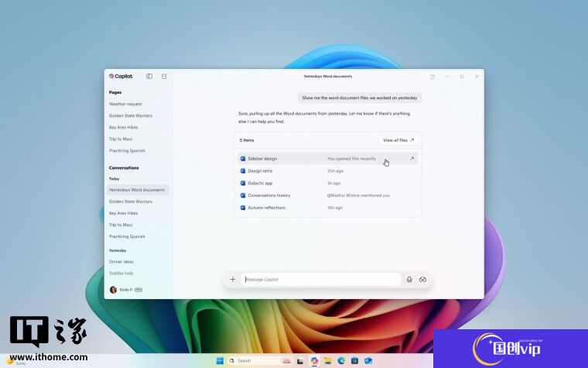The height and width of the screenshot is (368, 588).
Task: Click the View all files button
Action: [x=398, y=140]
